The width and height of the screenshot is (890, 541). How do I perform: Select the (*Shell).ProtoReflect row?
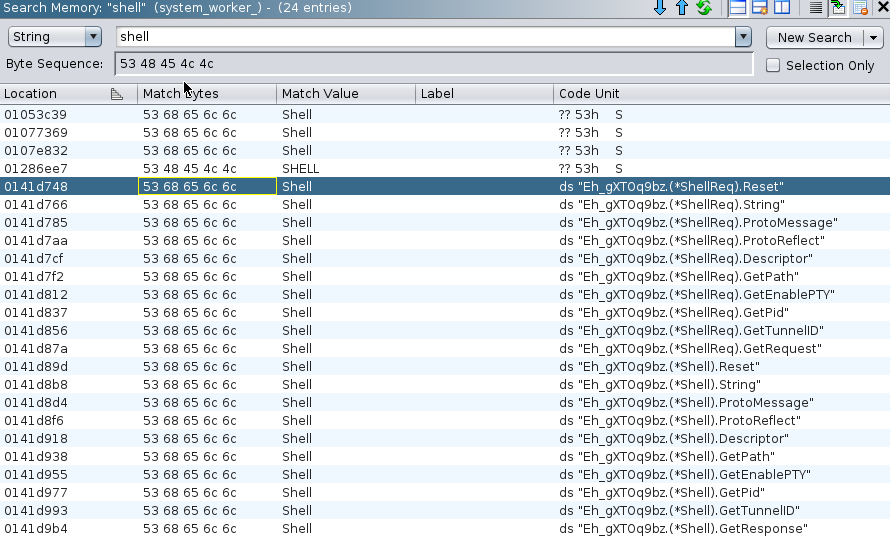coord(445,421)
